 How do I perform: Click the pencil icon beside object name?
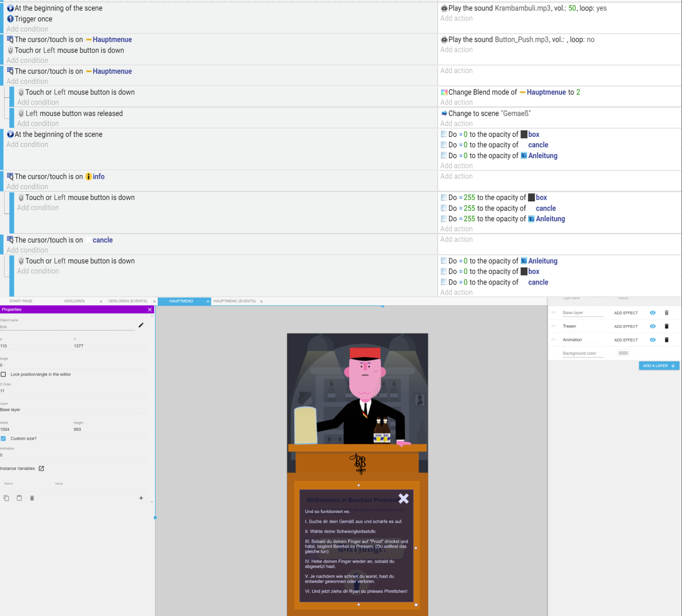[x=141, y=325]
